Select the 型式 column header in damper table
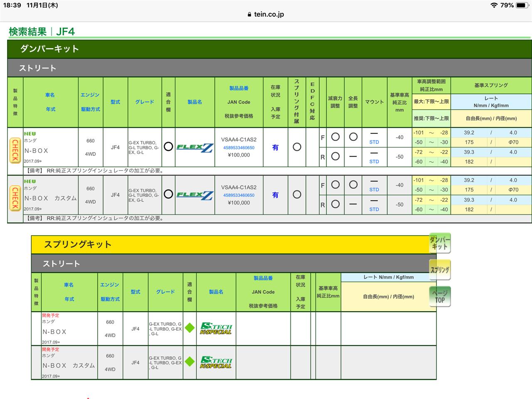Viewport: 532px width, 399px height. point(116,102)
